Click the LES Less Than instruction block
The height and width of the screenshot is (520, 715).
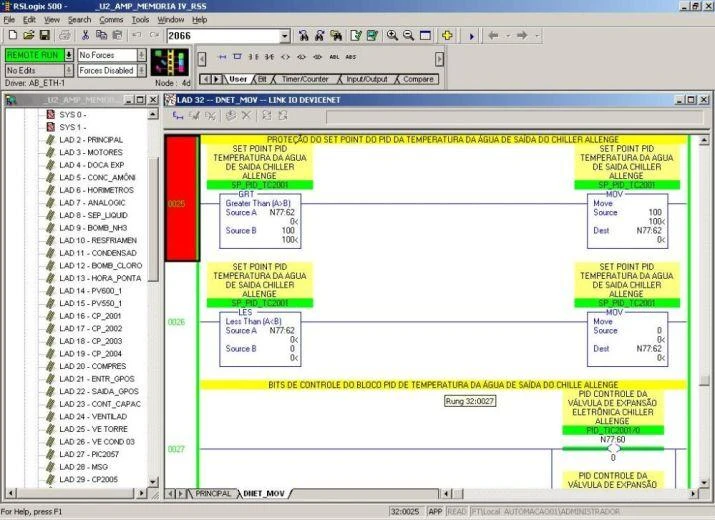(260, 339)
